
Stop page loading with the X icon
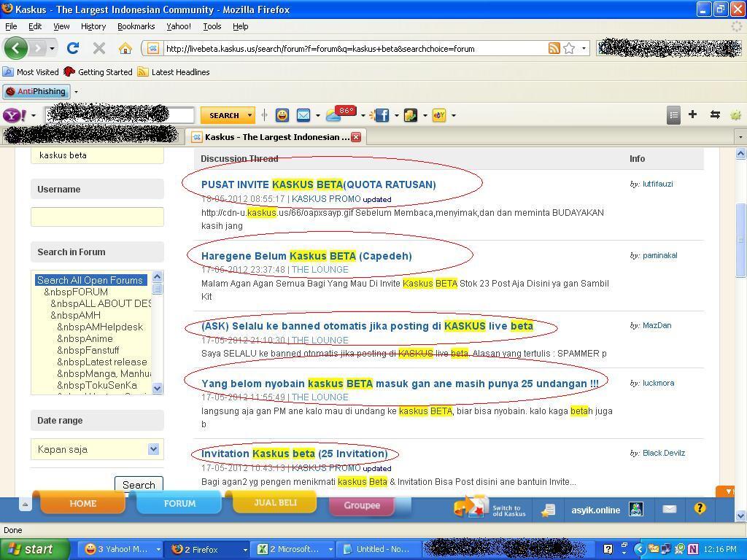(99, 48)
